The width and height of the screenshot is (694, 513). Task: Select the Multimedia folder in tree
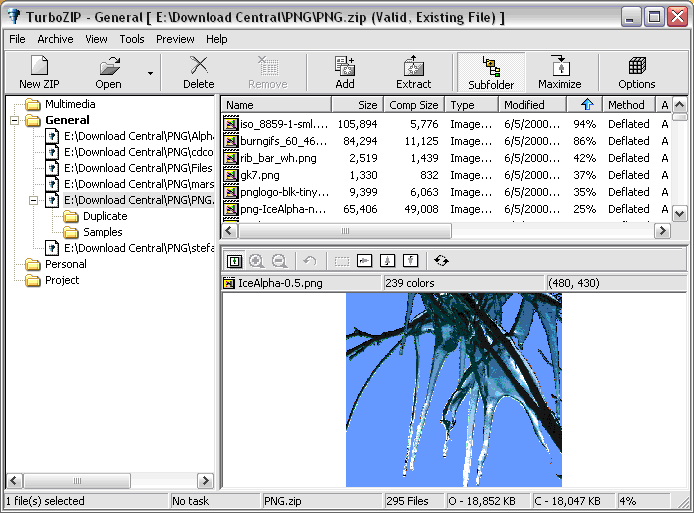(x=70, y=104)
